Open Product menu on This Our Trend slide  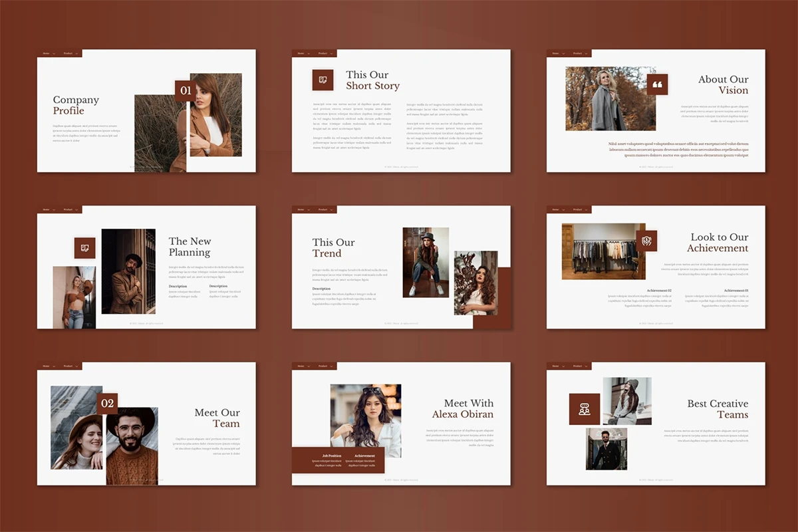tap(323, 209)
